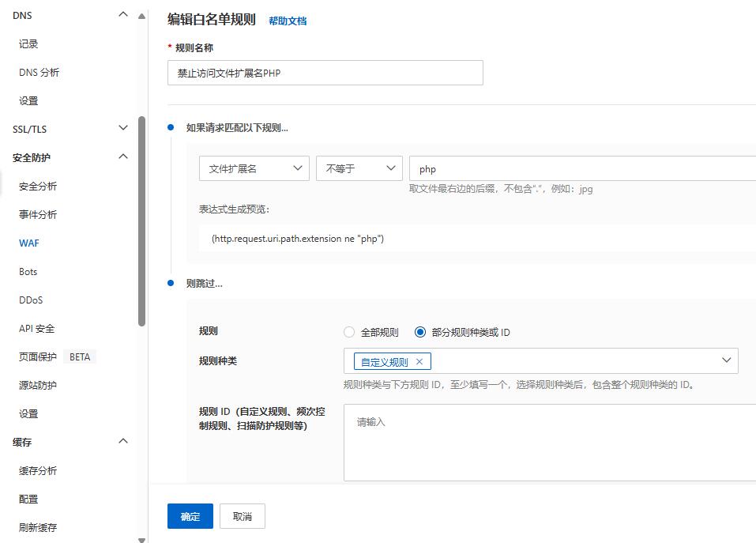Open the 规则种类 selection dropdown
Screen dimensions: 756x543
[726, 360]
